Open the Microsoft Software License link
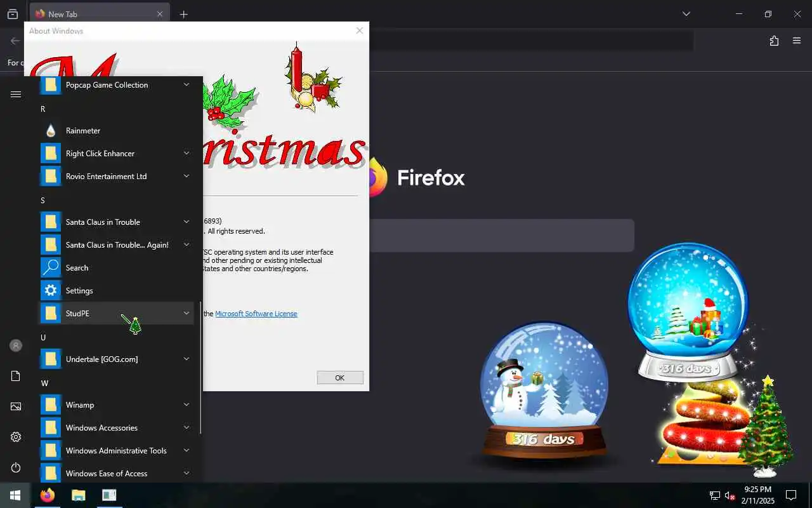Viewport: 812px width, 508px height. [x=256, y=314]
